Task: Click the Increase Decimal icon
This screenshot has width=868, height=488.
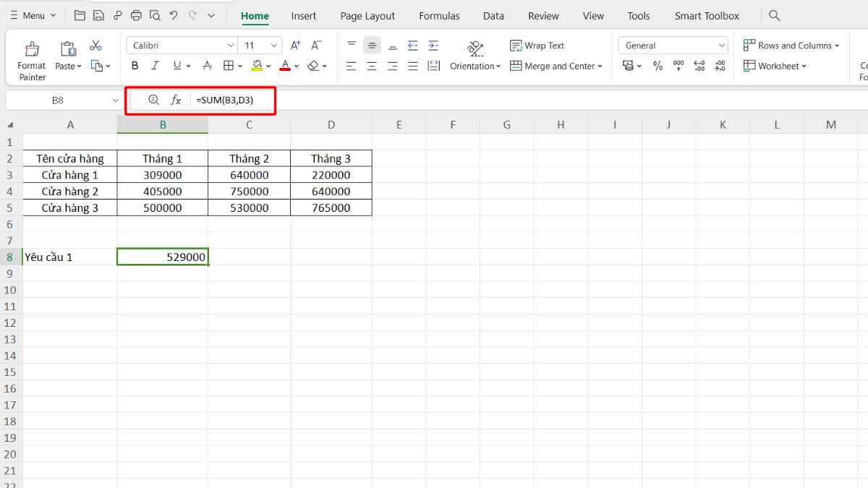Action: tap(699, 66)
